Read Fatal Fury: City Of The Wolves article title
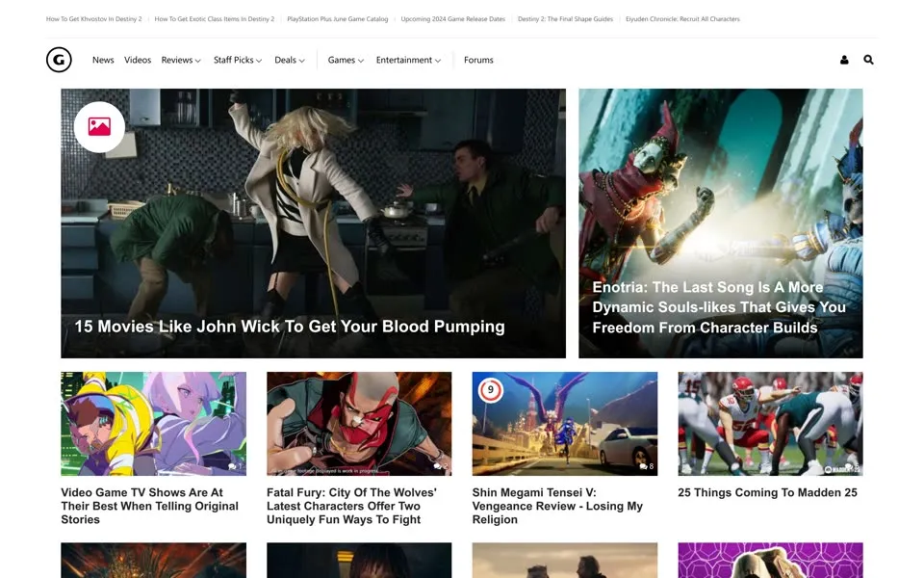This screenshot has width=924, height=578. tap(352, 506)
